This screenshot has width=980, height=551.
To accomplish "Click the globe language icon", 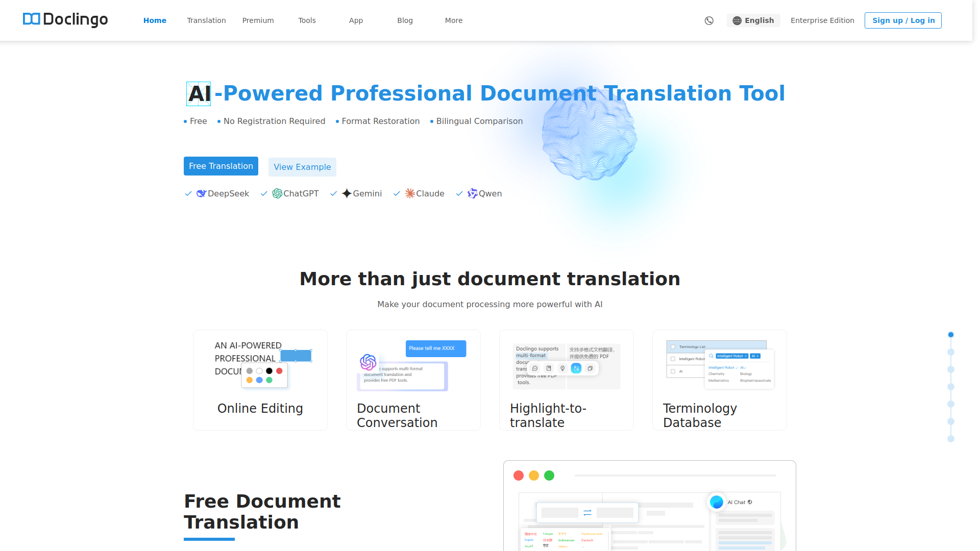I will 737,20.
